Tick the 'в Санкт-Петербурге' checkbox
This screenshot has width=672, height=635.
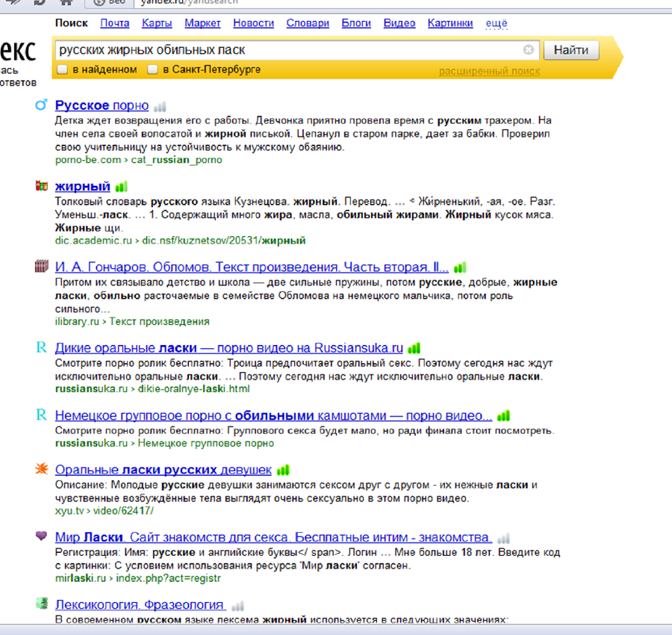(152, 69)
